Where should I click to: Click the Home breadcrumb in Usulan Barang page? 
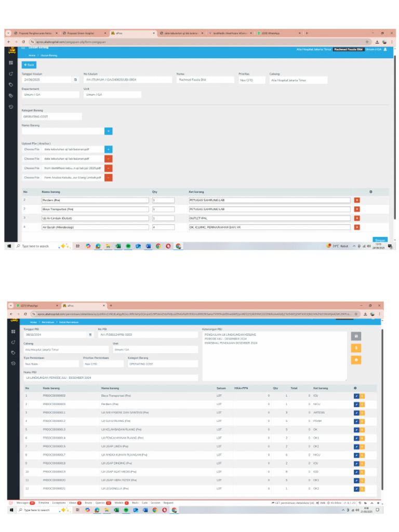click(32, 55)
